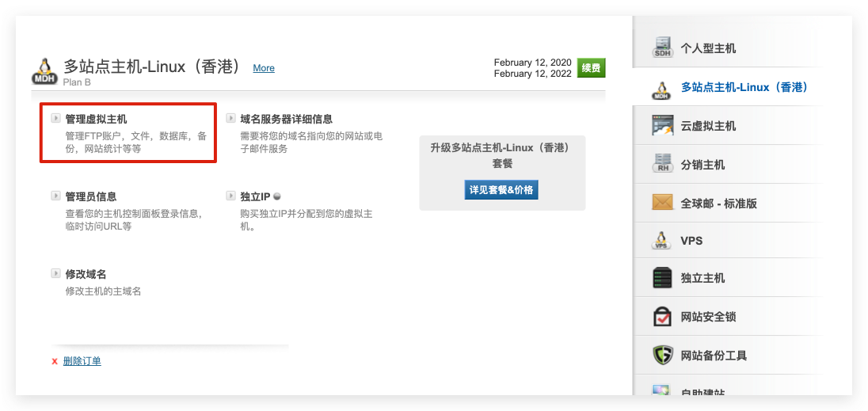This screenshot has width=868, height=411.
Task: Click the gray info dot beside 独立IP
Action: pos(277,196)
